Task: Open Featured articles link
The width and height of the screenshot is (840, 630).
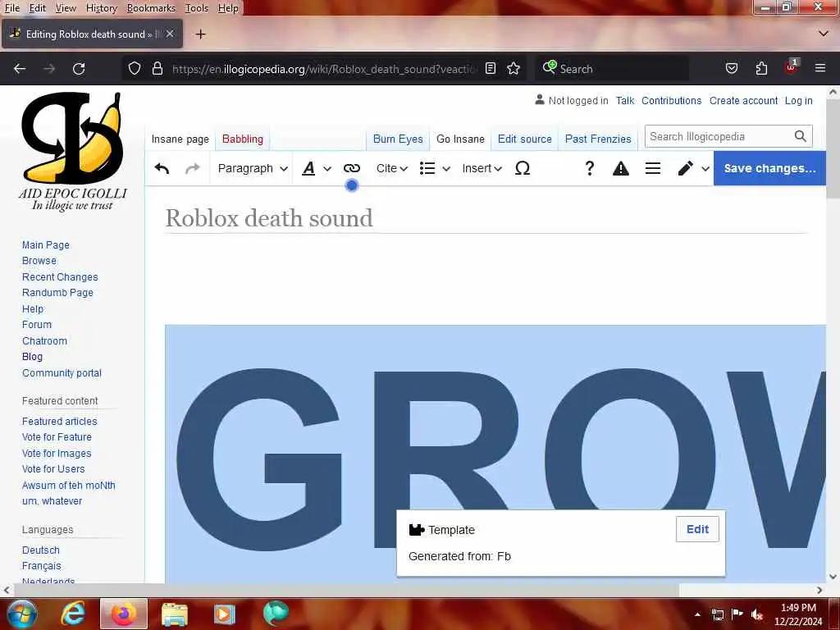Action: pos(59,421)
